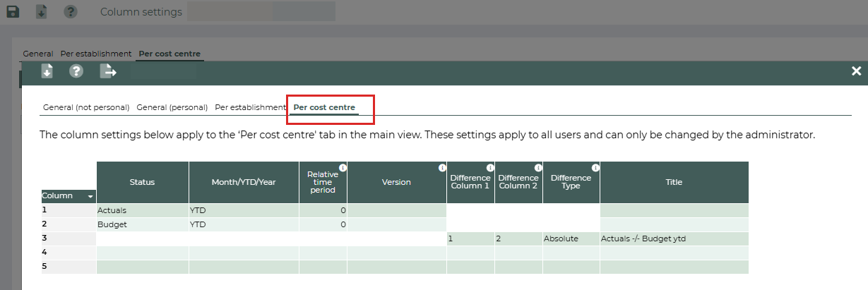Close the column settings dialog

coord(856,71)
